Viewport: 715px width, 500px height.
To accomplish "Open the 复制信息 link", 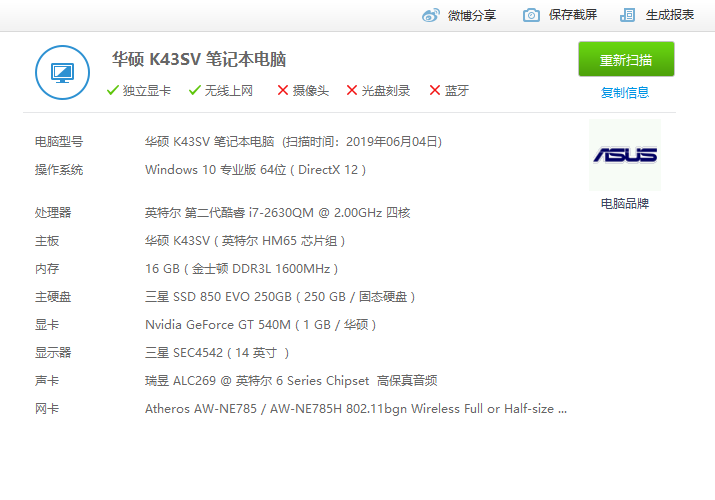I will point(625,93).
